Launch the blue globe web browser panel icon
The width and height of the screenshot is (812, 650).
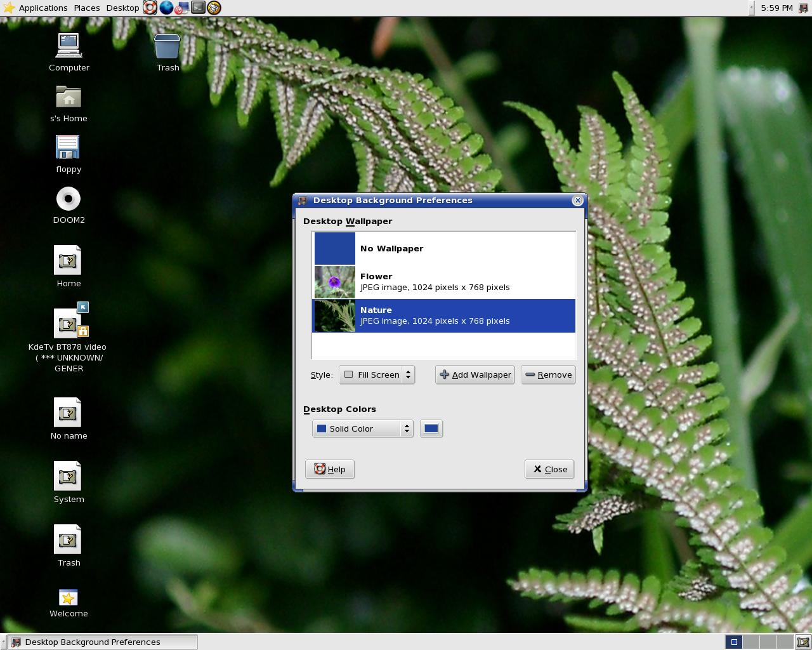point(166,8)
